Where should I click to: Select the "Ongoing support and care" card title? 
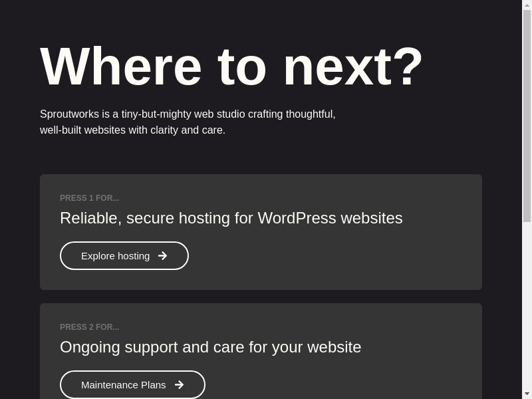coord(210,347)
